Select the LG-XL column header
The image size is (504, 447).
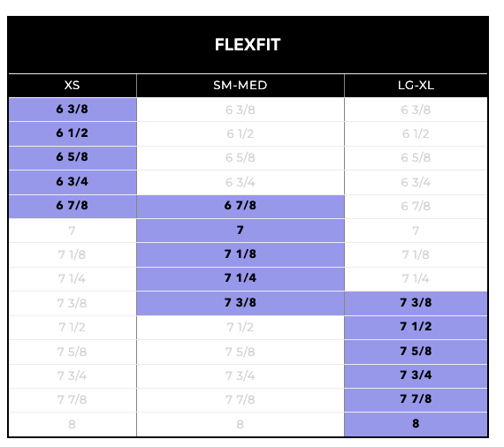[x=416, y=86]
